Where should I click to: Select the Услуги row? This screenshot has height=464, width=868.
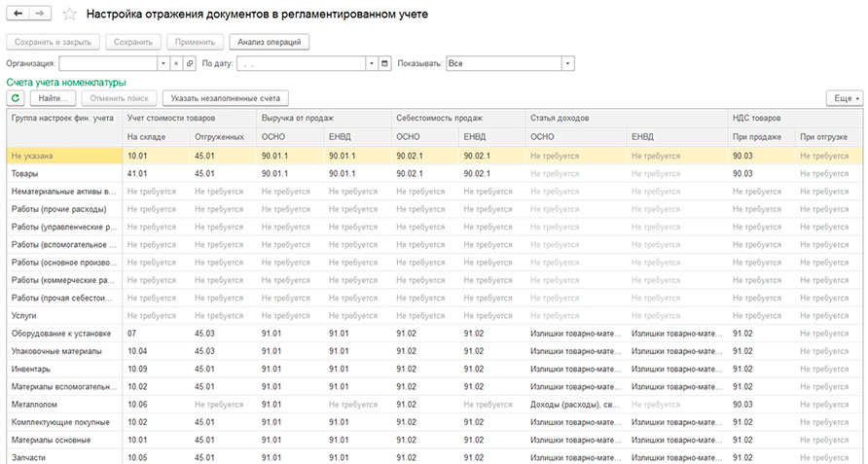point(435,315)
